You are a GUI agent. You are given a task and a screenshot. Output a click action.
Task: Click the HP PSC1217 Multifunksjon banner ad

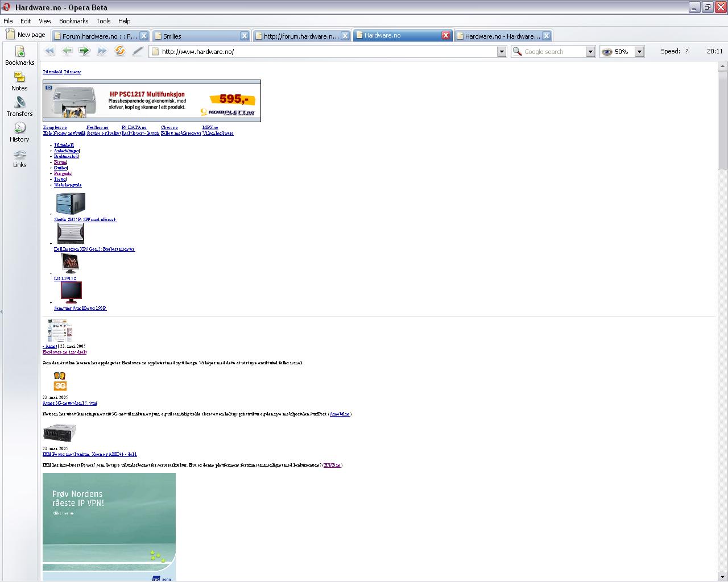[152, 101]
